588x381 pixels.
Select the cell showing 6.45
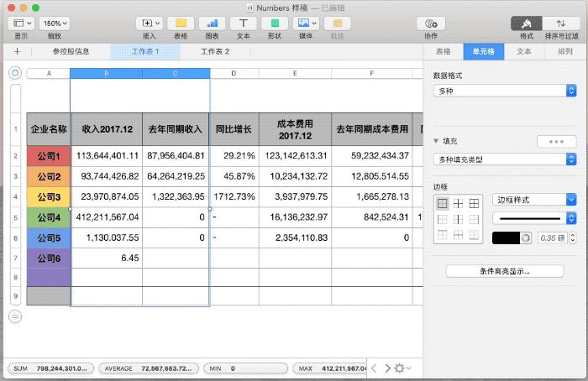(107, 258)
